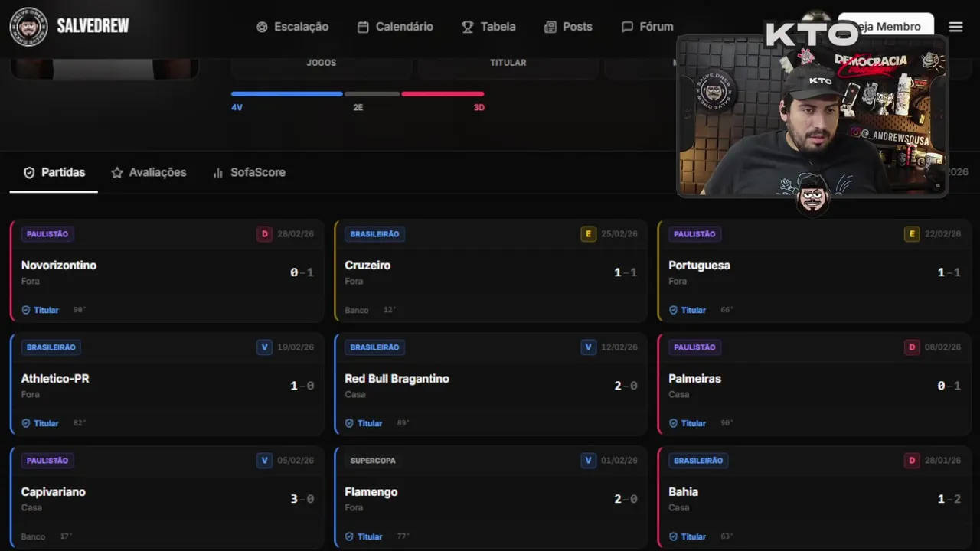Click the V result badge on Athletico-PR card
980x551 pixels.
pyautogui.click(x=265, y=347)
